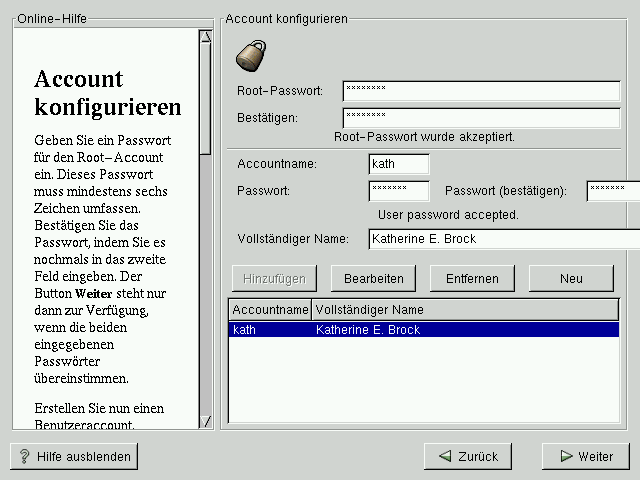Screen dimensions: 640x480
Task: Sort by the Accountname column header
Action: 270,310
